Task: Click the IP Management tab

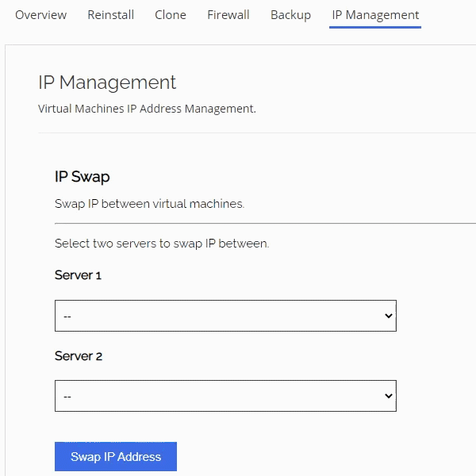Action: click(x=375, y=15)
